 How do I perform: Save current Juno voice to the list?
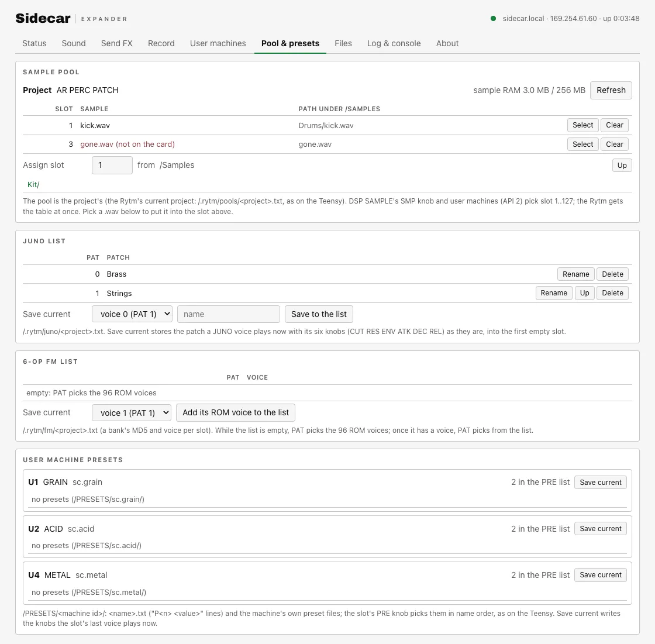point(319,314)
